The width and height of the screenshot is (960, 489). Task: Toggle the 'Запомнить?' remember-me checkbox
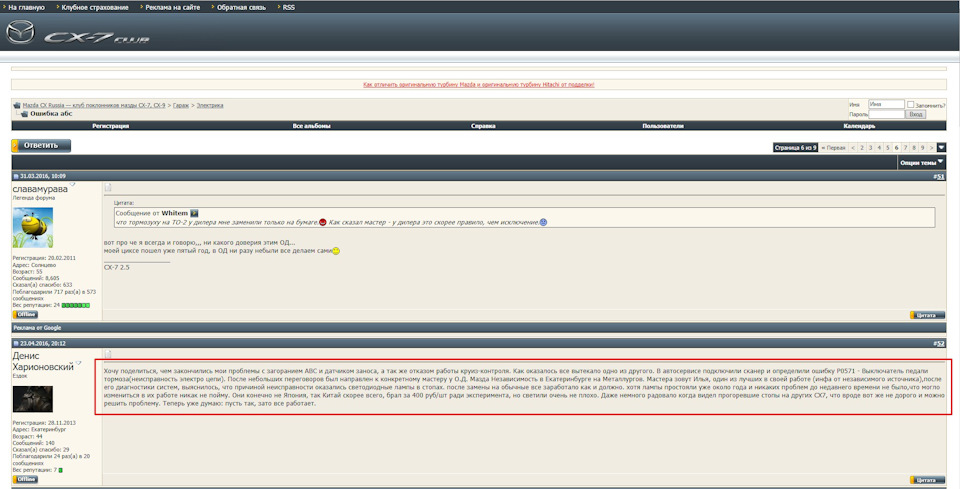[x=911, y=104]
